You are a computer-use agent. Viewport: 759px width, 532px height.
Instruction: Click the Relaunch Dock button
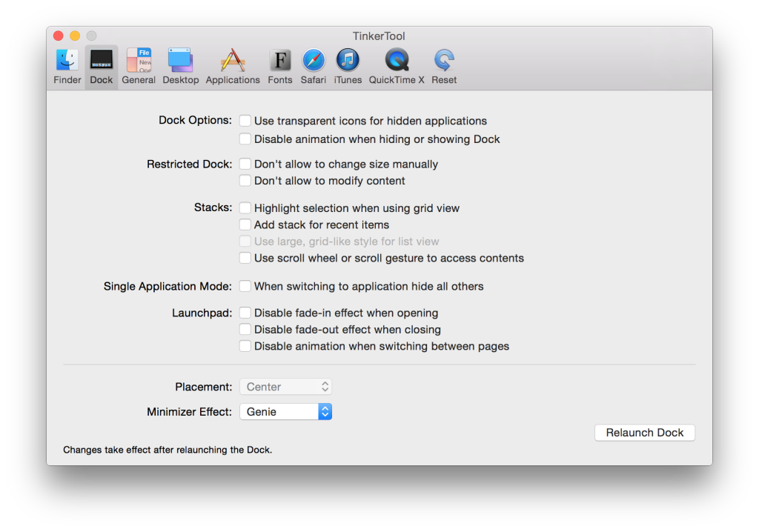[644, 433]
